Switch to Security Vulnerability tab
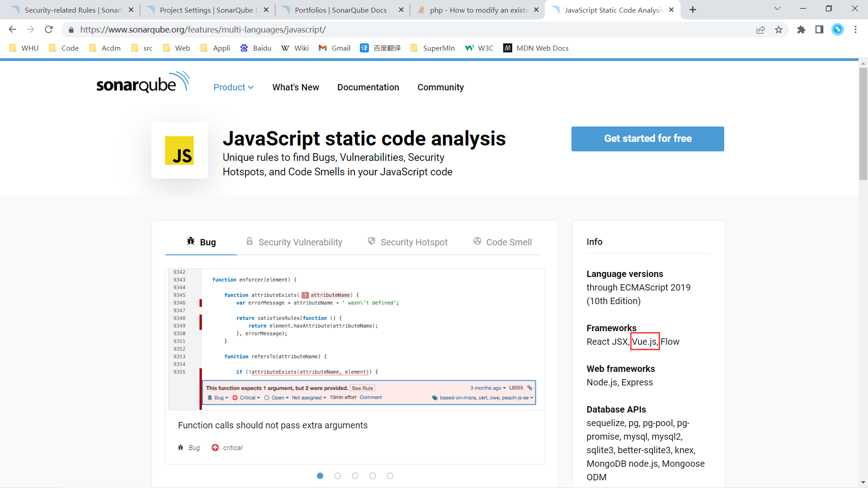The image size is (868, 488). 294,242
